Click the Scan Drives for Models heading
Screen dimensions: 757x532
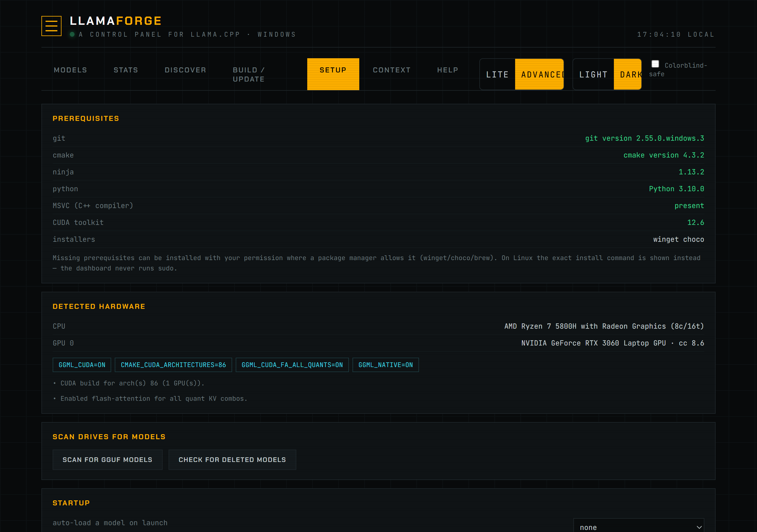(109, 437)
